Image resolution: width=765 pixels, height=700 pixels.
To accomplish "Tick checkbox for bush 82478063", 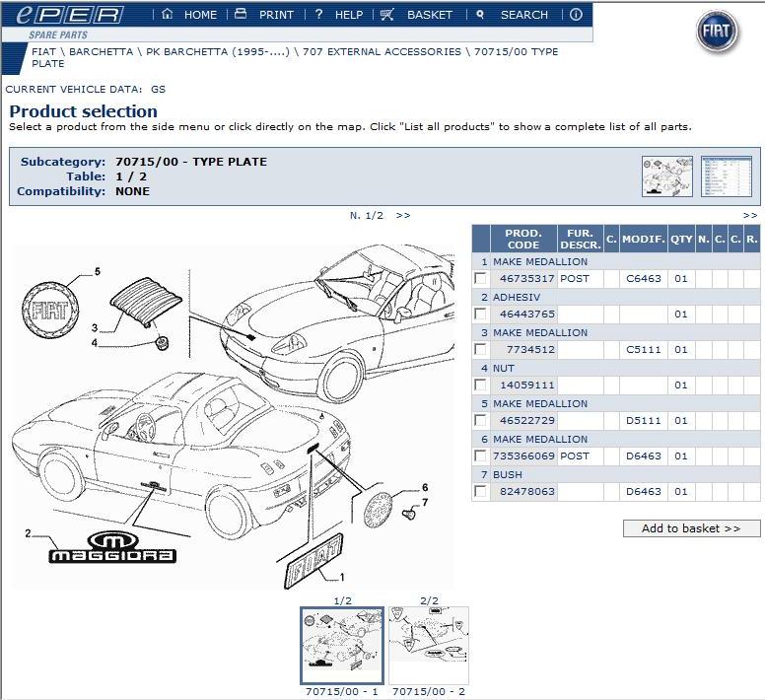I will (x=480, y=491).
